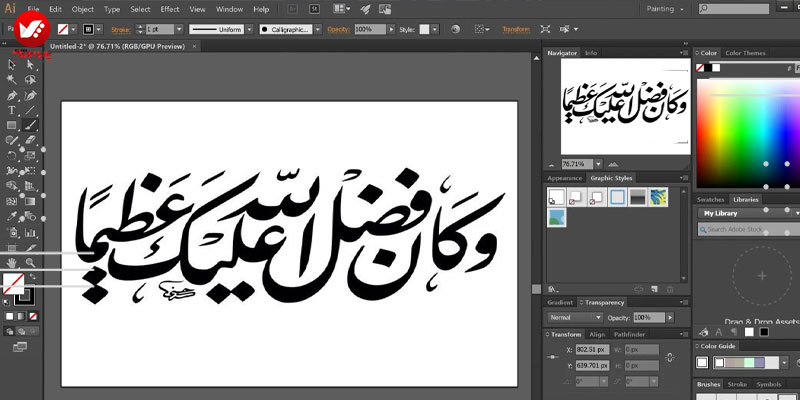
Task: Click the black swatch in Libraries panel
Action: (x=764, y=332)
